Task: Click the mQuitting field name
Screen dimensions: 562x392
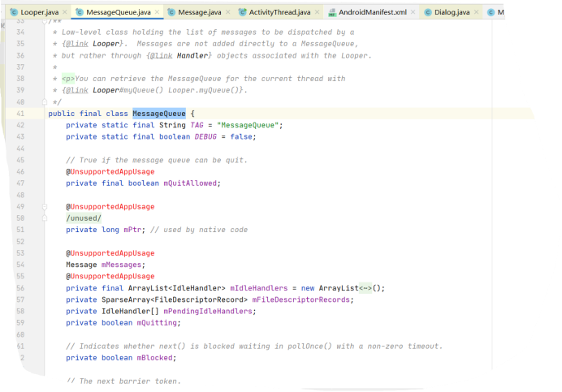Action: [x=157, y=323]
